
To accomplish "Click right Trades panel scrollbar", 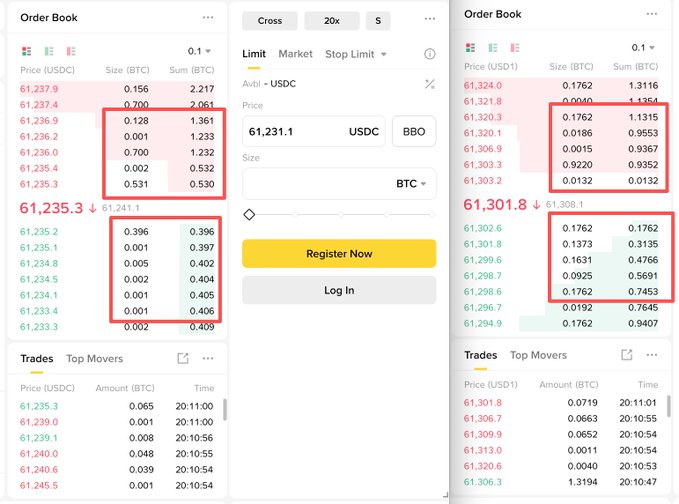I will [669, 406].
